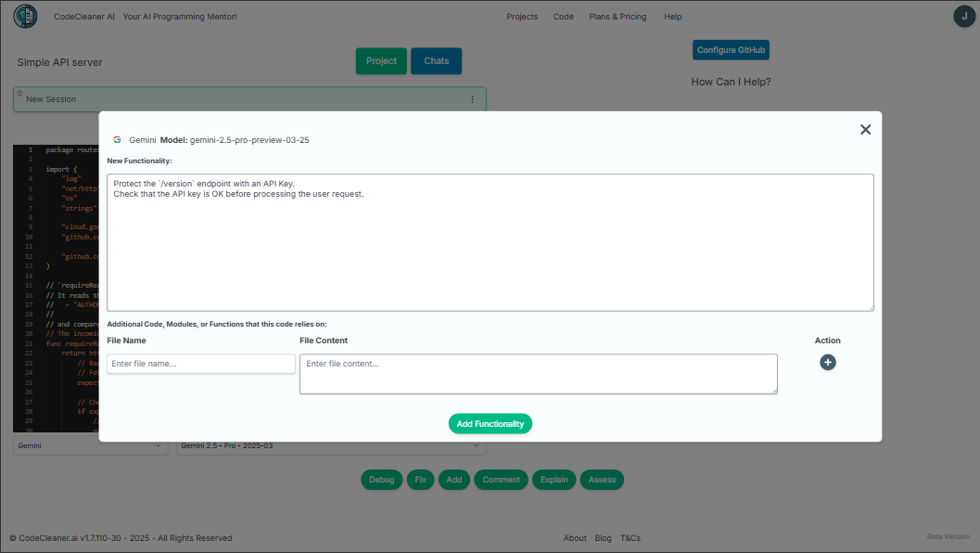The width and height of the screenshot is (980, 553).
Task: Focus the Enter file content field
Action: pyautogui.click(x=539, y=374)
